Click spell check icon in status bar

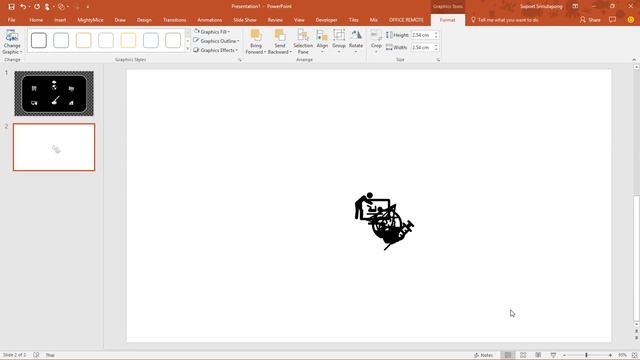click(36, 355)
